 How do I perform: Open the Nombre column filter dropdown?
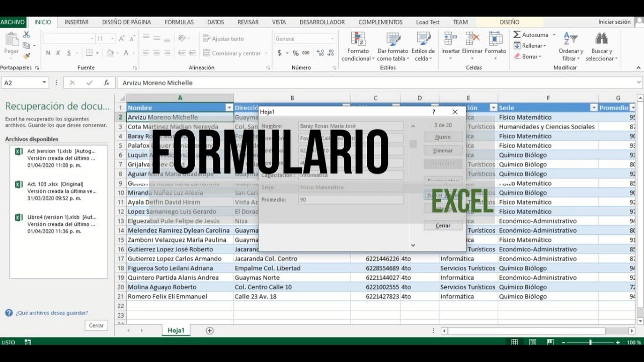[x=229, y=108]
